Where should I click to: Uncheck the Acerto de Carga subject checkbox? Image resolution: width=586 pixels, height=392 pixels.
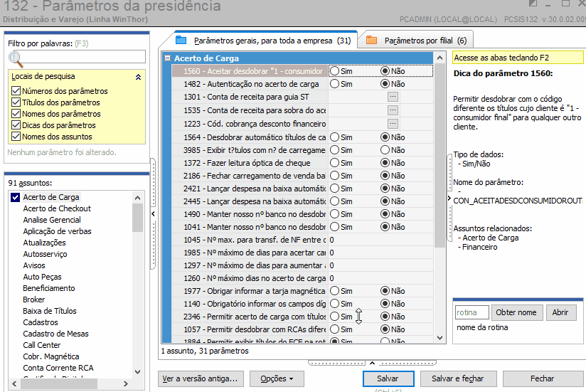pyautogui.click(x=16, y=197)
